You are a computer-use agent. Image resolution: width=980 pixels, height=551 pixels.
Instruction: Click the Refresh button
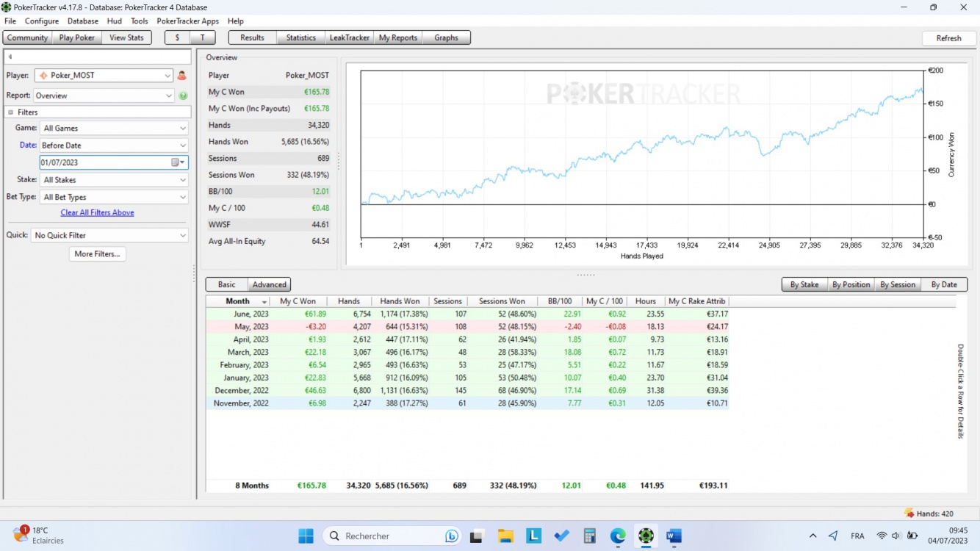coord(948,38)
